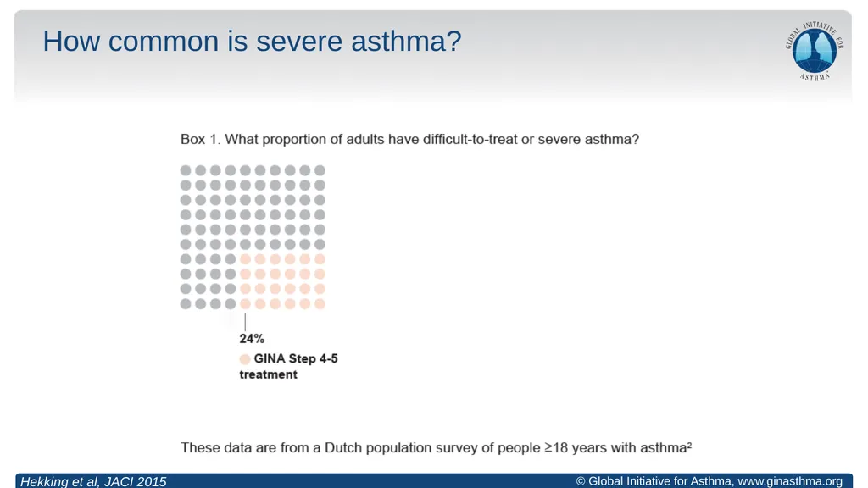This screenshot has height=488, width=868.
Task: Click the dark blue footer bar
Action: tap(434, 481)
